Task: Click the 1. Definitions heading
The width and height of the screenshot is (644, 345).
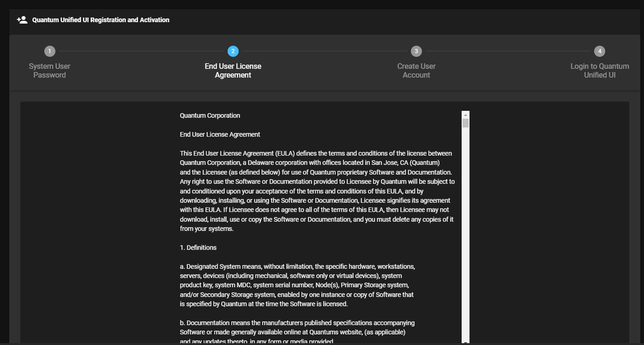Action: pyautogui.click(x=198, y=248)
